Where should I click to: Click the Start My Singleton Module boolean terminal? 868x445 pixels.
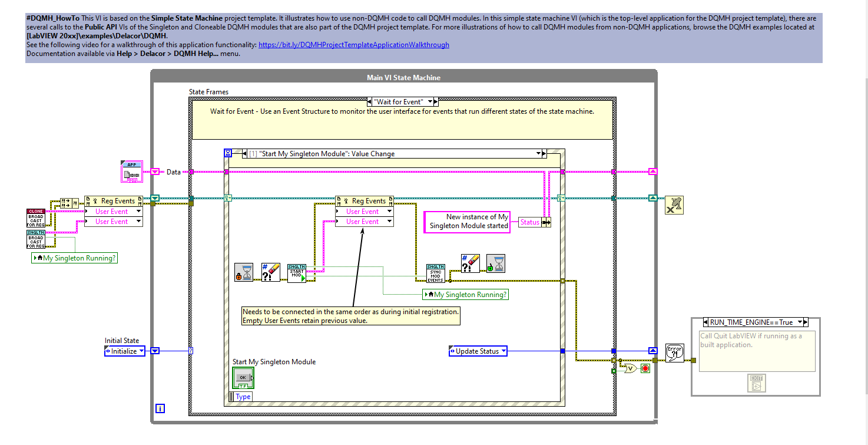[243, 378]
